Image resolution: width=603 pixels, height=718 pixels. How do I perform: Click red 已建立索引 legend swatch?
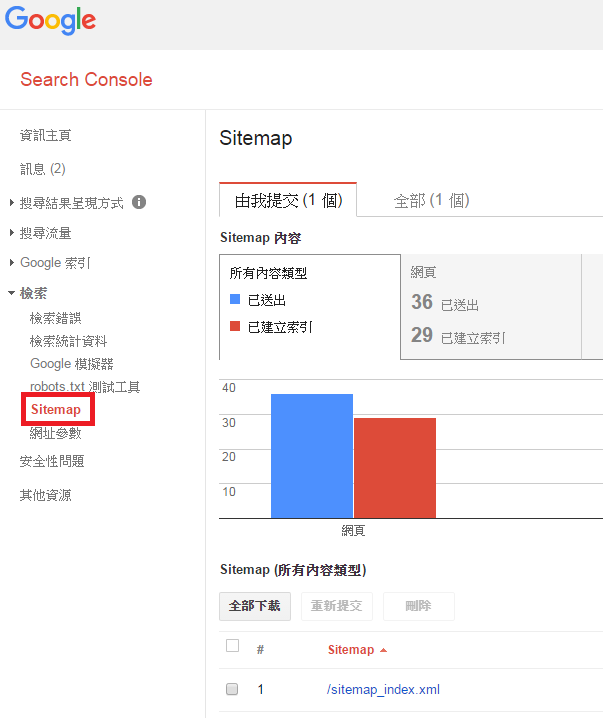[x=235, y=326]
